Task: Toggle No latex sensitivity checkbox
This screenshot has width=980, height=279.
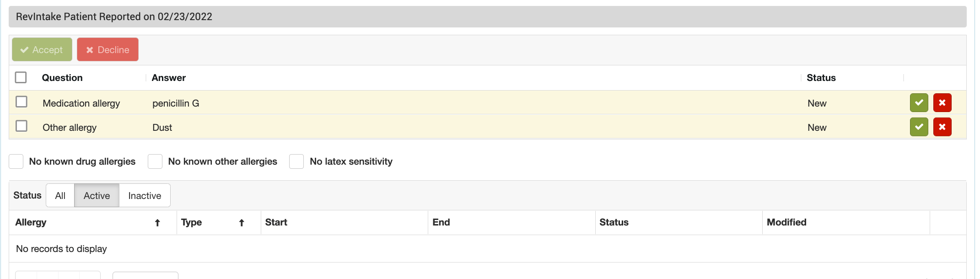Action: [x=296, y=161]
